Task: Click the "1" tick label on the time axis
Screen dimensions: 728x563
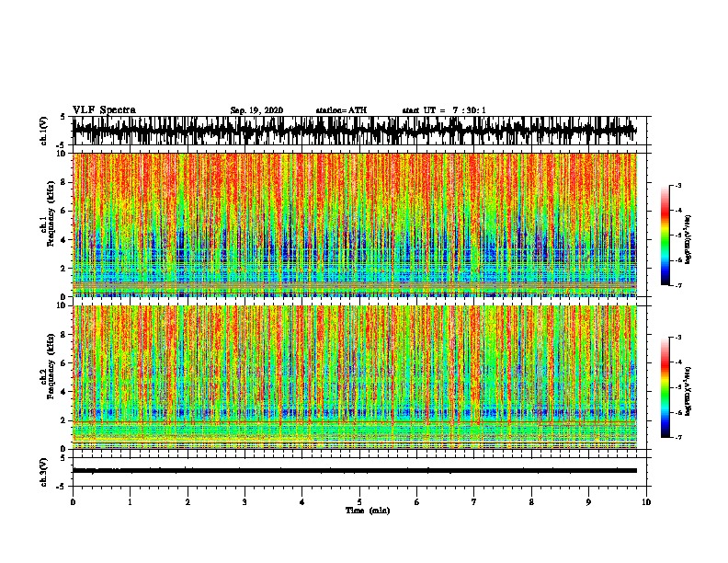Action: 130,502
